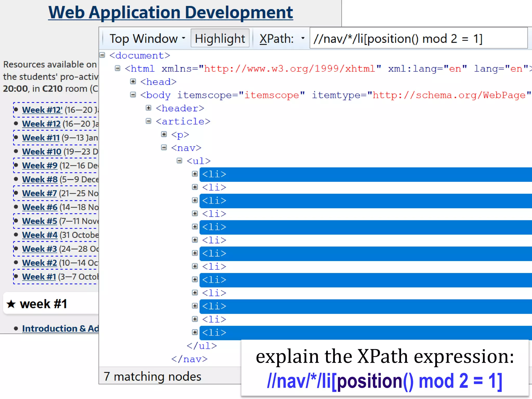Viewport: 532px width, 399px height.
Task: Open the Week #12' link
Action: point(42,110)
